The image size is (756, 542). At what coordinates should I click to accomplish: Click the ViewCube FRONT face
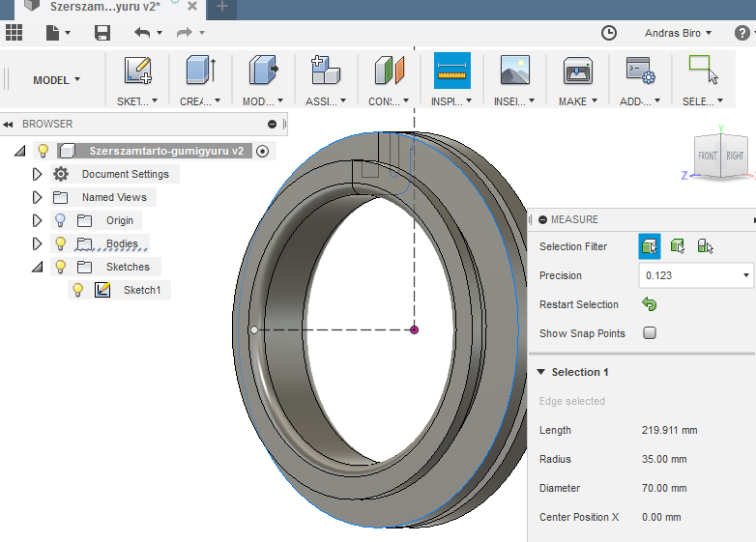708,157
